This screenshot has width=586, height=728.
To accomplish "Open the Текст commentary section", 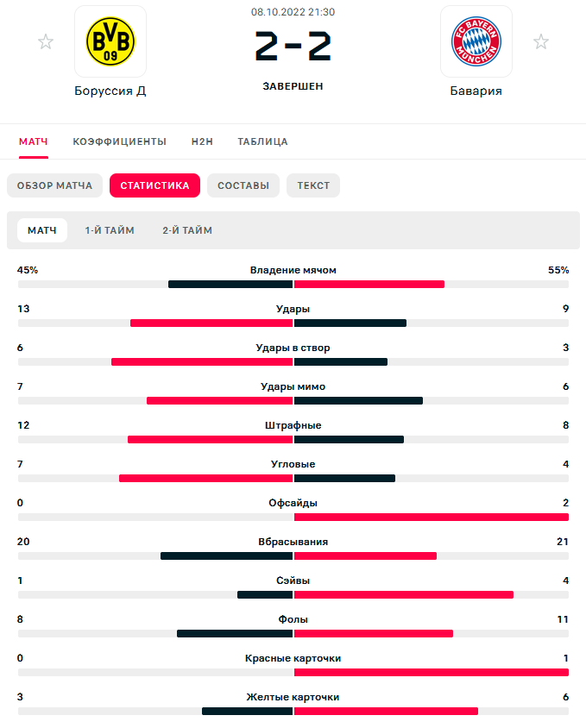I will click(x=313, y=185).
